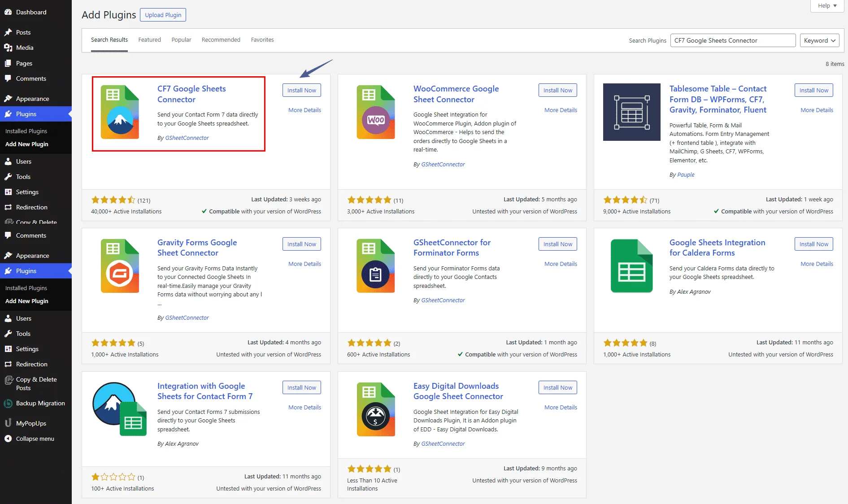This screenshot has height=504, width=848.
Task: Click the Search Plugins input field
Action: tap(732, 40)
